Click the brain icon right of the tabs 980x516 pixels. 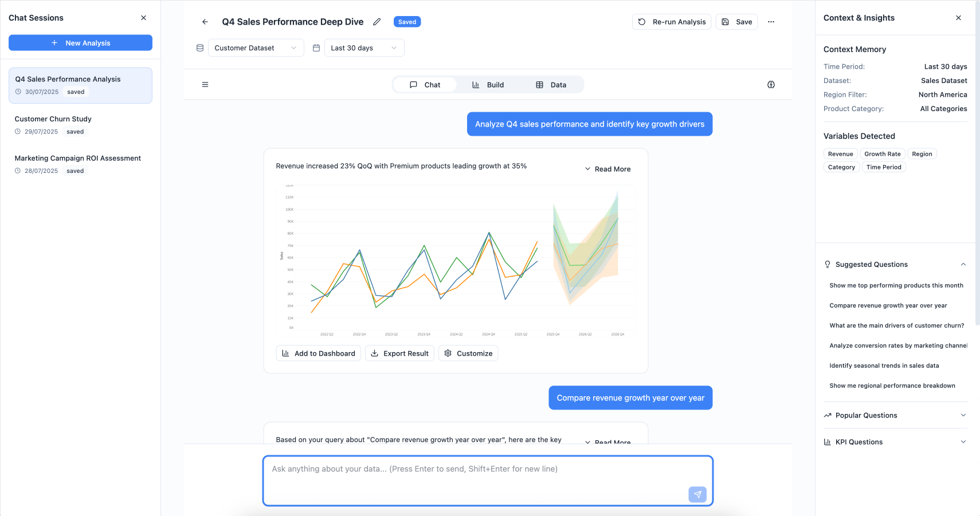pos(771,85)
